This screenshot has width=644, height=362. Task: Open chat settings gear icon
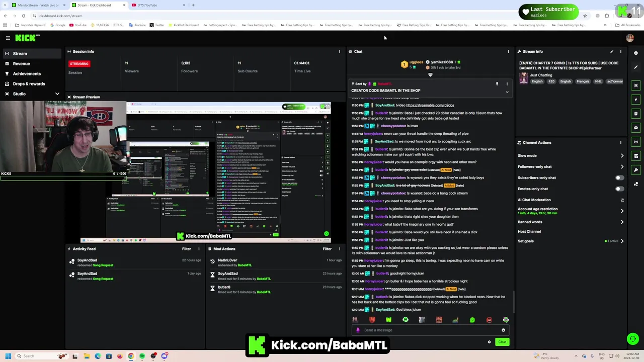(489, 342)
